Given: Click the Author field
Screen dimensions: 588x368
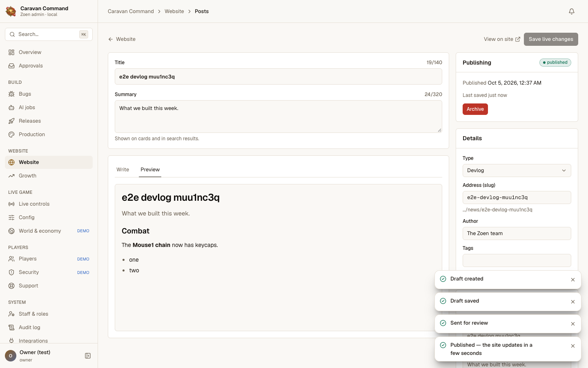Looking at the screenshot, I should coord(517,233).
